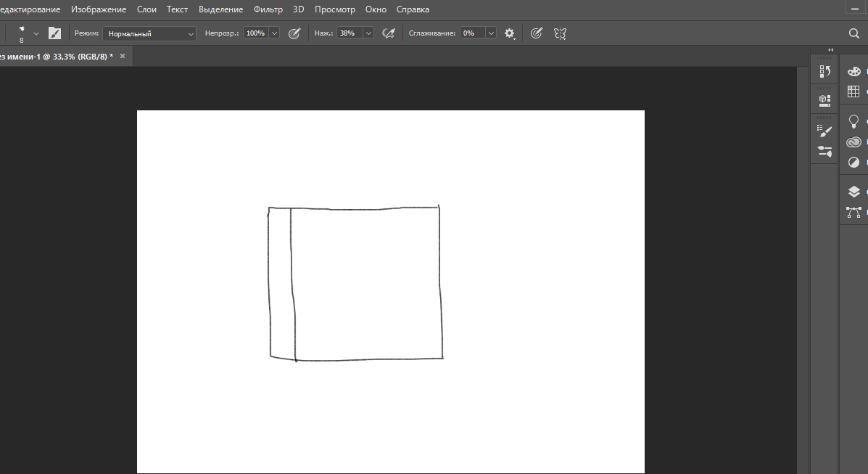Open the History panel icon
The height and width of the screenshot is (474, 868).
[x=824, y=72]
